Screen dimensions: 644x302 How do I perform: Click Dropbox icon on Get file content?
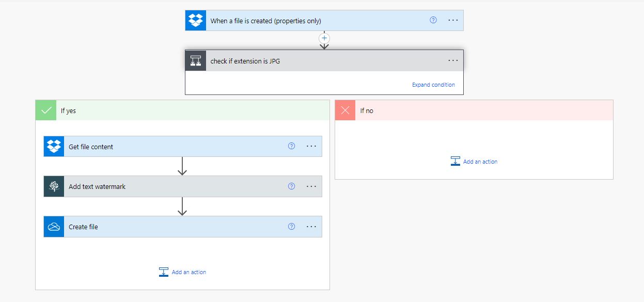pos(54,147)
